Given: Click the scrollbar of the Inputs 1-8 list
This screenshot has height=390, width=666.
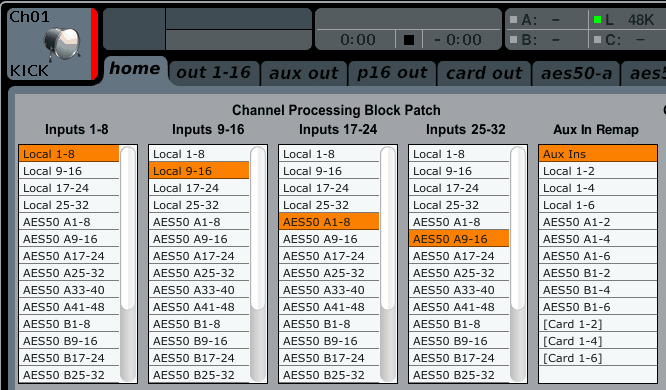Looking at the screenshot, I should [x=128, y=263].
